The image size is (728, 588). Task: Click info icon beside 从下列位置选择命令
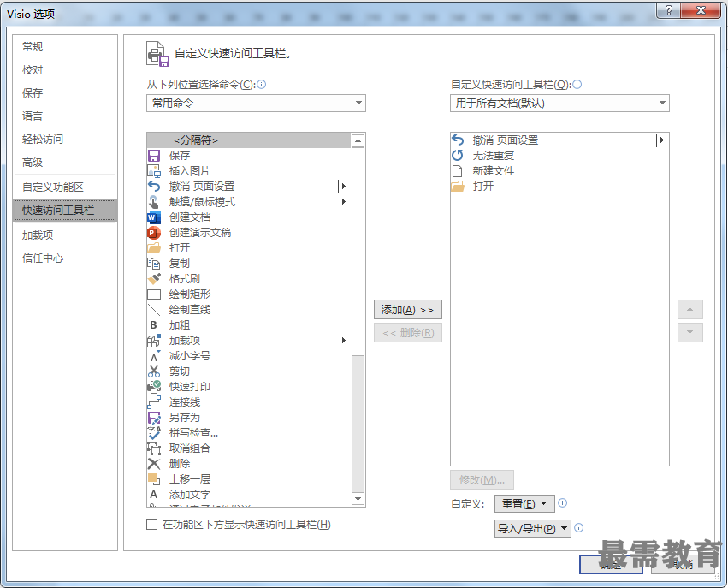[x=262, y=84]
